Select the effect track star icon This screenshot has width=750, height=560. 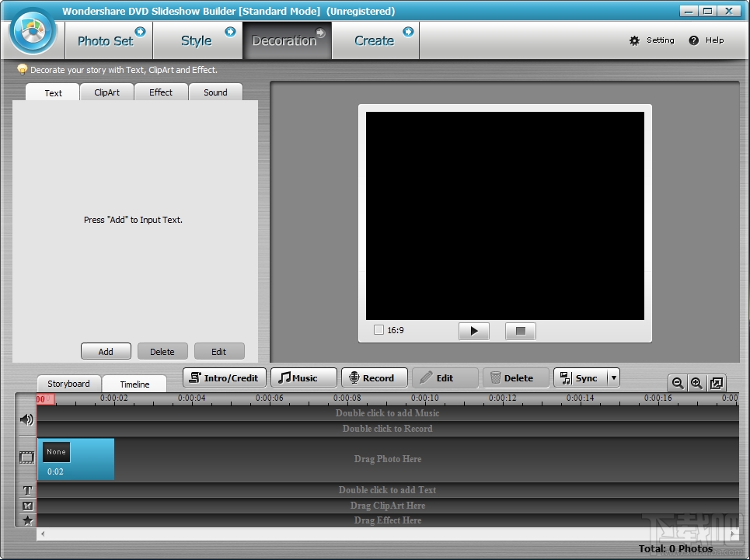click(26, 520)
